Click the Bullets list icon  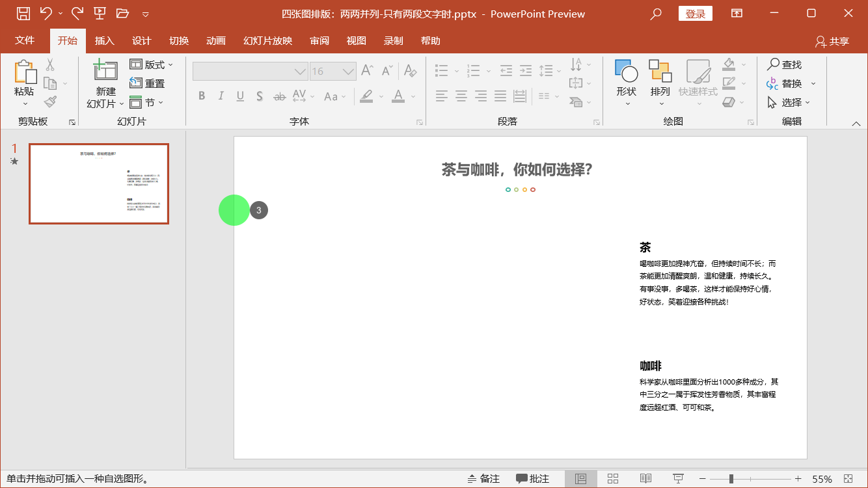[441, 70]
